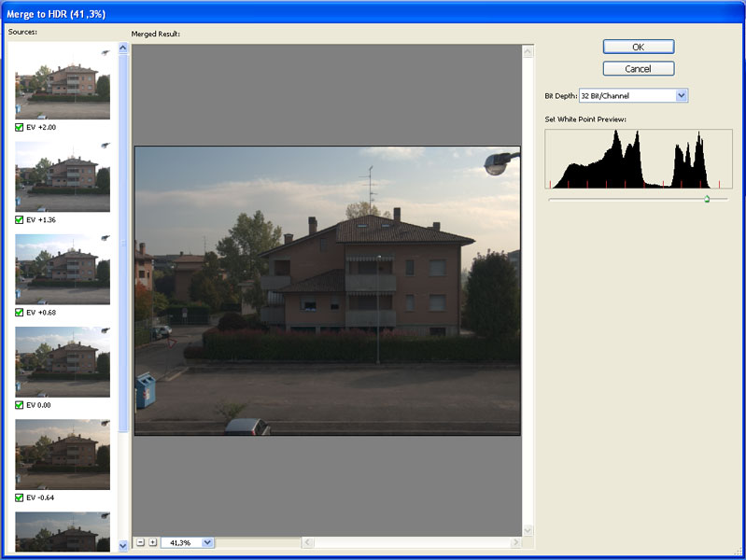Screen dimensions: 746x560
Task: Select the EV 0.00 source thumbnail
Action: click(63, 361)
